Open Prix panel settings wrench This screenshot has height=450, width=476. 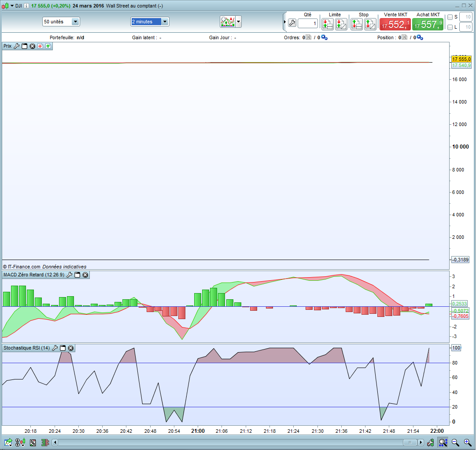point(17,46)
